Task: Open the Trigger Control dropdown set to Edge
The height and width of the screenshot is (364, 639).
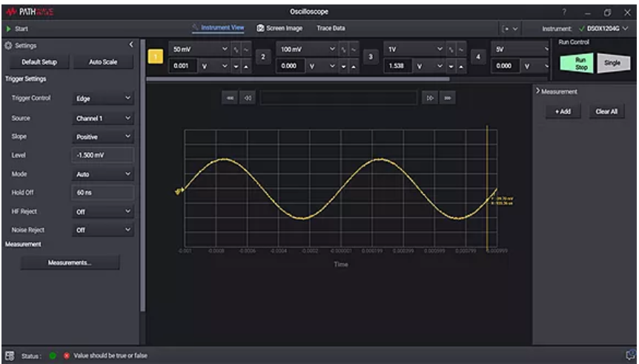Action: coord(104,99)
